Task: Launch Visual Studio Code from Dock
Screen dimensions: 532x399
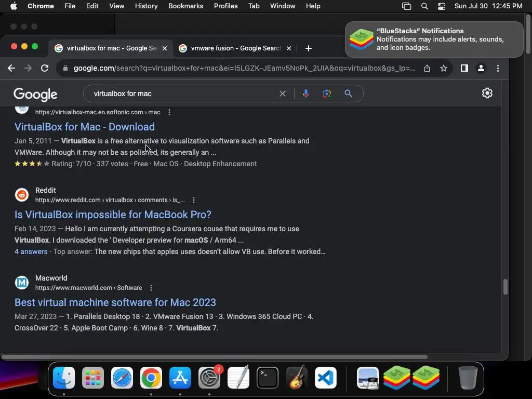Action: pyautogui.click(x=326, y=378)
